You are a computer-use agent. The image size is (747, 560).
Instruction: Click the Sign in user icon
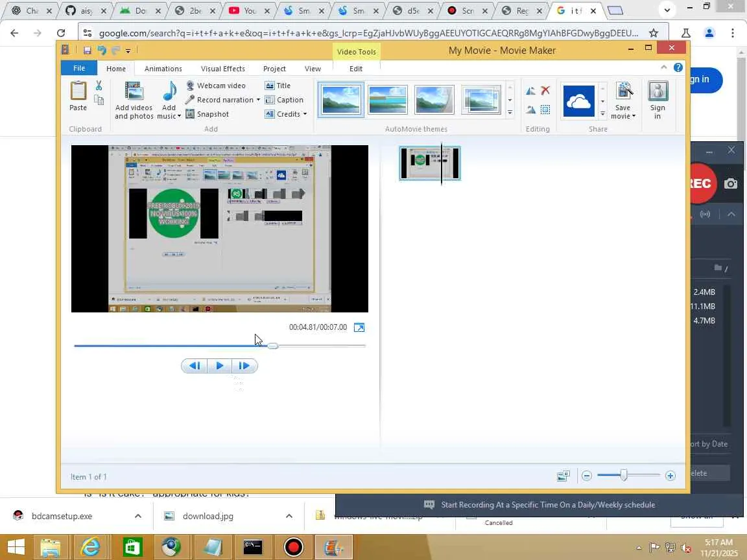(x=658, y=91)
